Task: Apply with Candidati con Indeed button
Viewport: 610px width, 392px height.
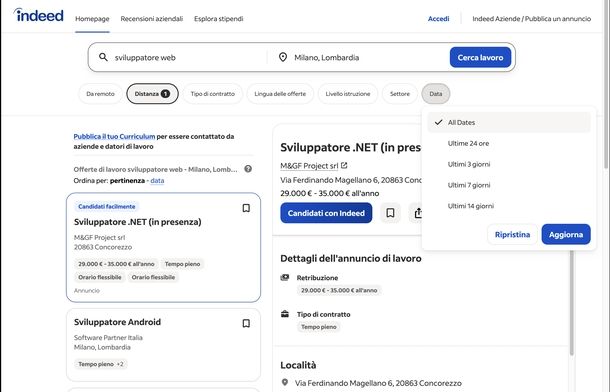Action: coord(326,213)
